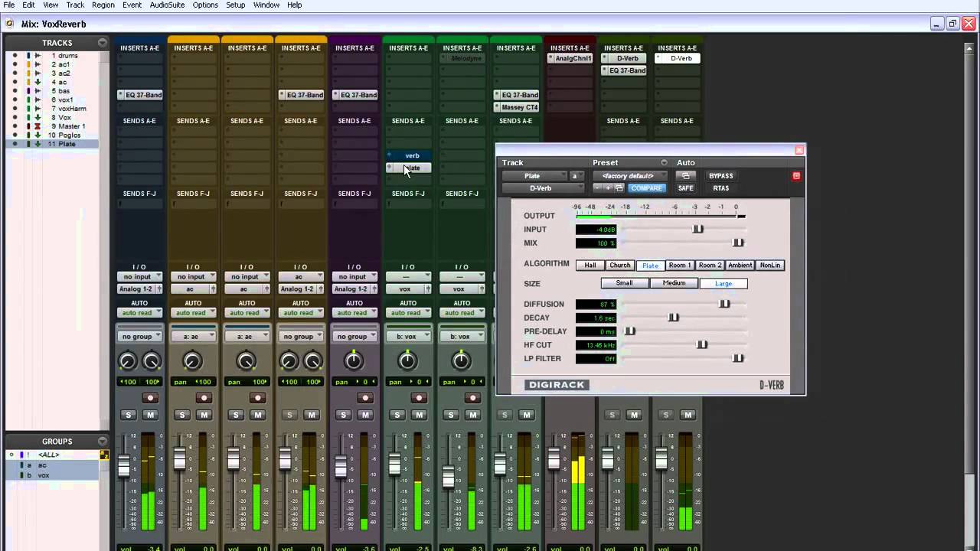Click the D-Verb INPUT slider handle

click(x=697, y=229)
